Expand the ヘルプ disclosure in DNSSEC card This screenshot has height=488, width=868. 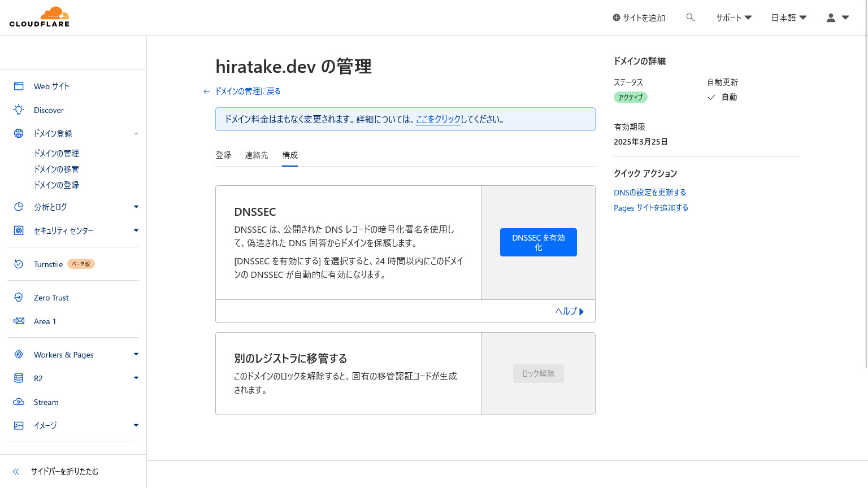[570, 311]
